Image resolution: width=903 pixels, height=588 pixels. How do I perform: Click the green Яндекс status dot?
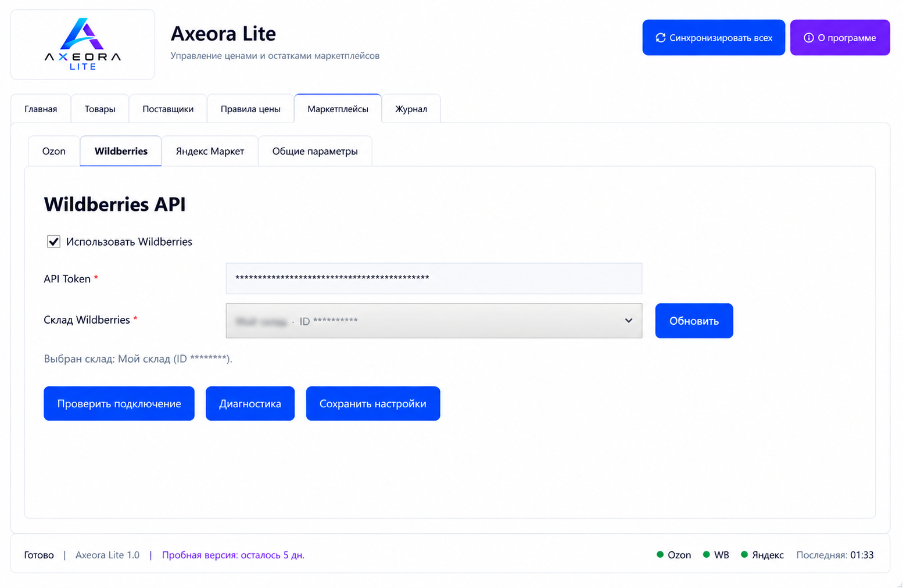tap(744, 554)
